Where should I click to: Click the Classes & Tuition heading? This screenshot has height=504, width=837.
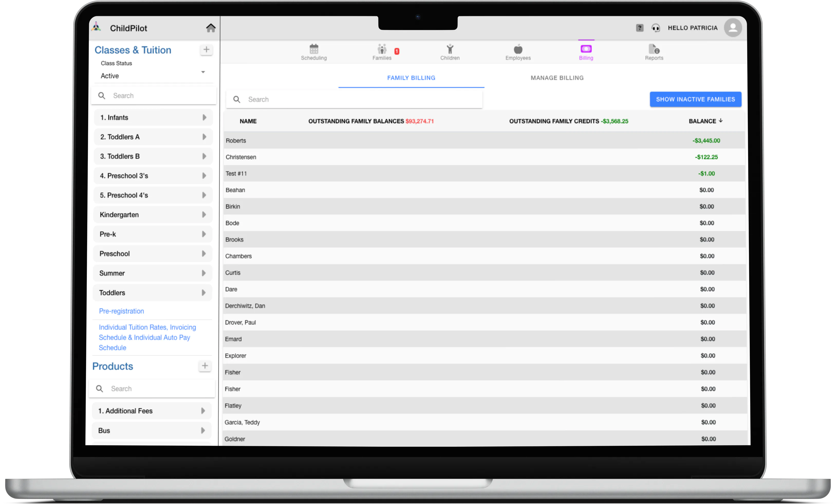133,50
